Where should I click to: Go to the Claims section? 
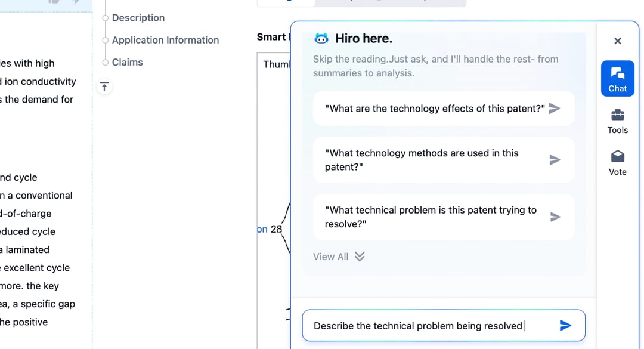tap(128, 63)
